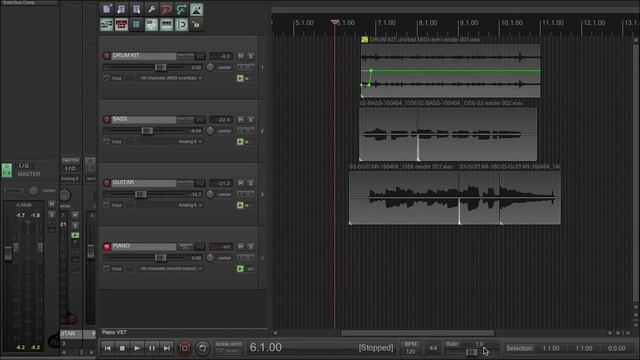Toggle the snap magnet toolbar icon
Viewport: 640px width, 360px height.
tap(181, 24)
